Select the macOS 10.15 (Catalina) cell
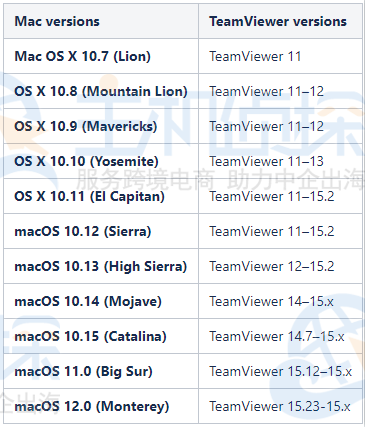This screenshot has width=365, height=427. coord(101,336)
